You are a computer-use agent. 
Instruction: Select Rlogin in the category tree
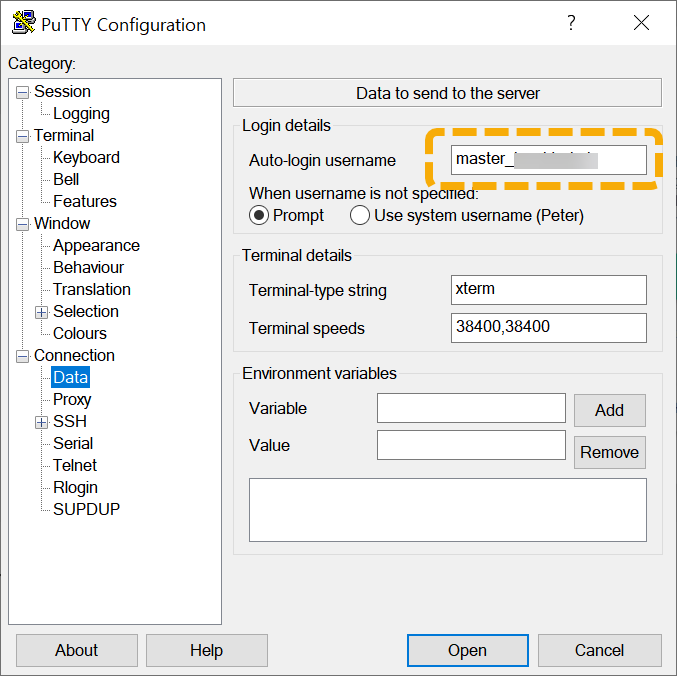75,488
